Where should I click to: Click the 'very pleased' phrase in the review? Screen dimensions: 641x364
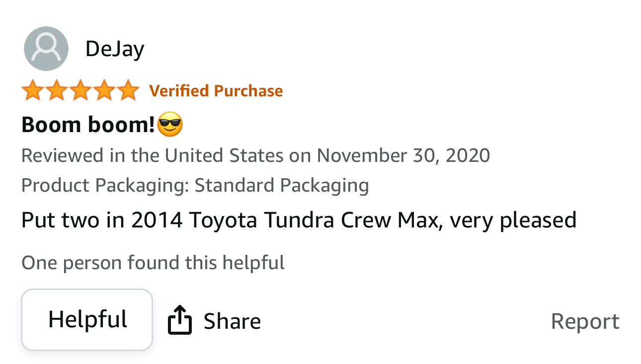pos(513,220)
